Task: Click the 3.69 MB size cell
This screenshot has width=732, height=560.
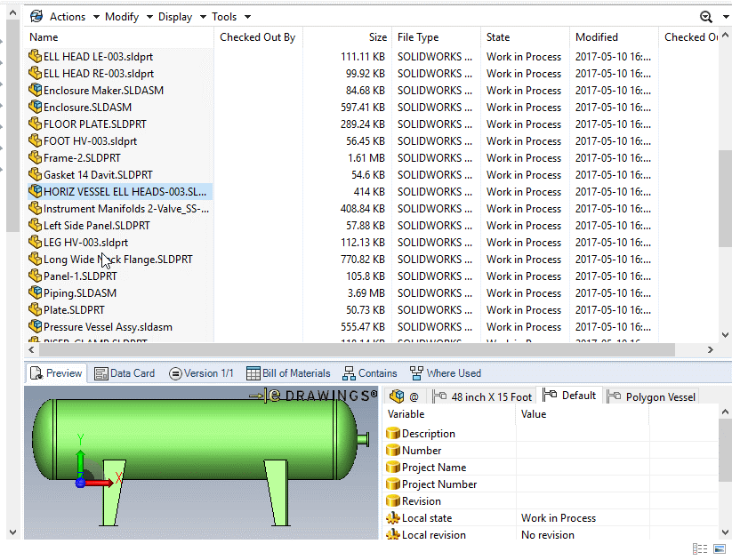Action: tap(366, 293)
